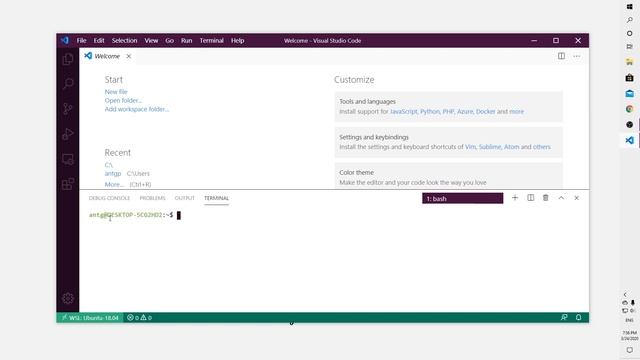Maximize the terminal panel size
The width and height of the screenshot is (640, 360).
click(x=561, y=198)
